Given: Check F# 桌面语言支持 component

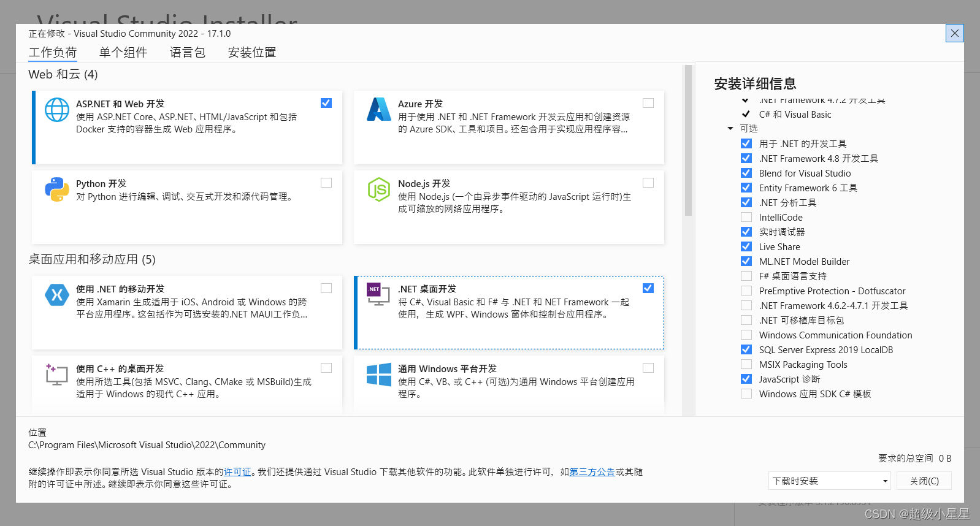Looking at the screenshot, I should click(x=746, y=276).
